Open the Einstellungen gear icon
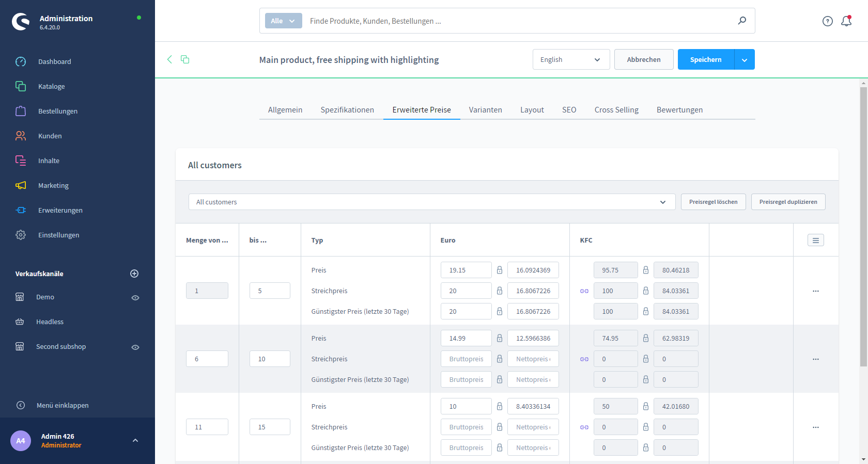The height and width of the screenshot is (464, 868). point(21,235)
